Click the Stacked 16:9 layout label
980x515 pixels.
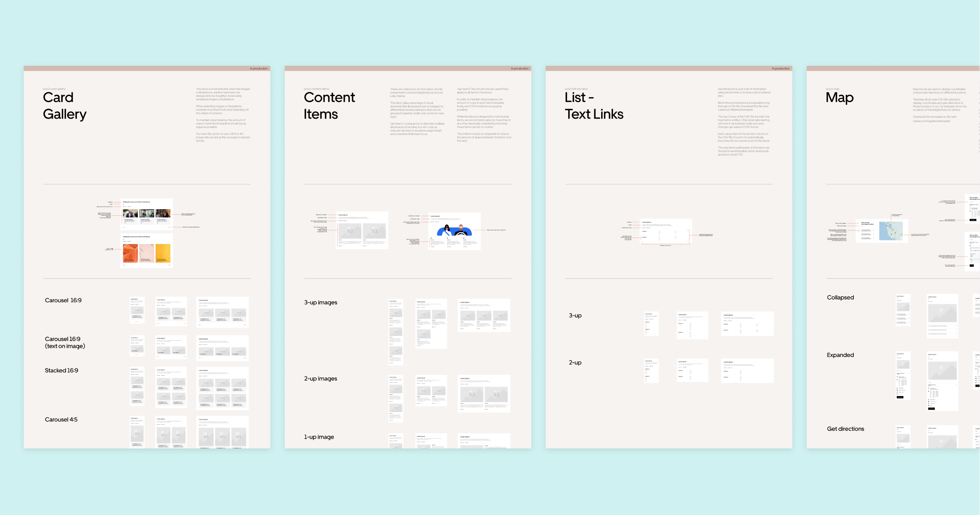[61, 369]
